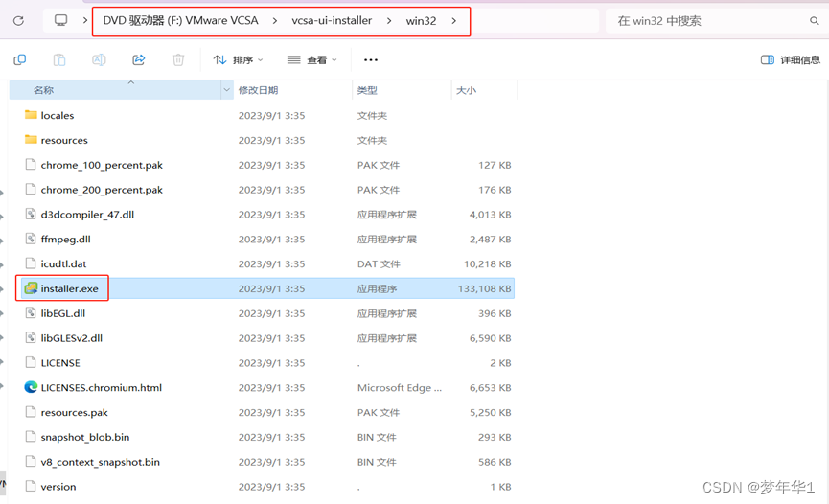Click the This PC monitor icon in the address bar

61,21
